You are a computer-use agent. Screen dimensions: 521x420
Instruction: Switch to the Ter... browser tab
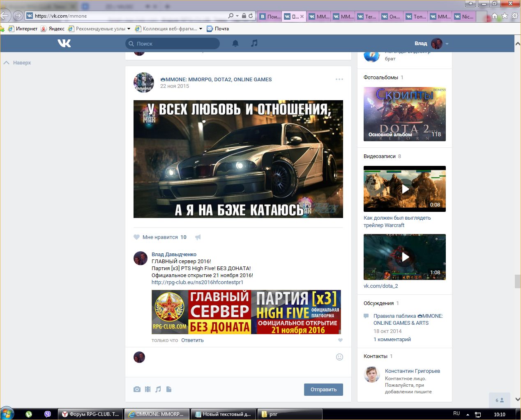pyautogui.click(x=367, y=16)
